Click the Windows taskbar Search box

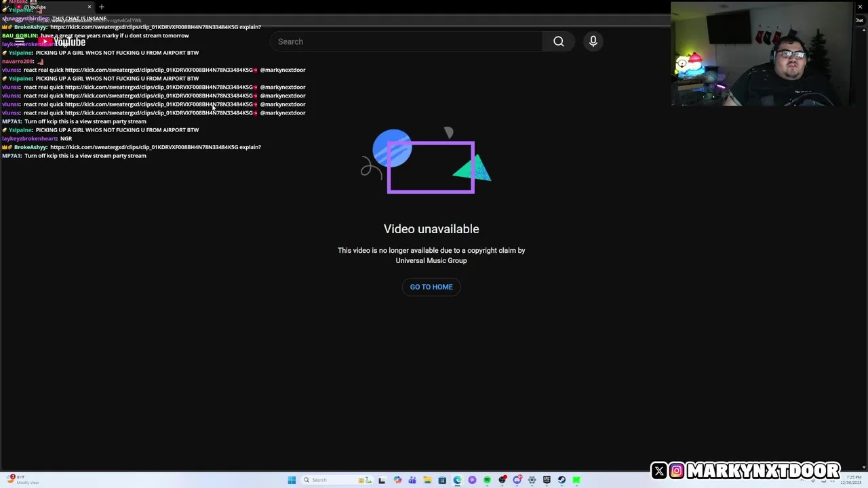click(x=336, y=480)
